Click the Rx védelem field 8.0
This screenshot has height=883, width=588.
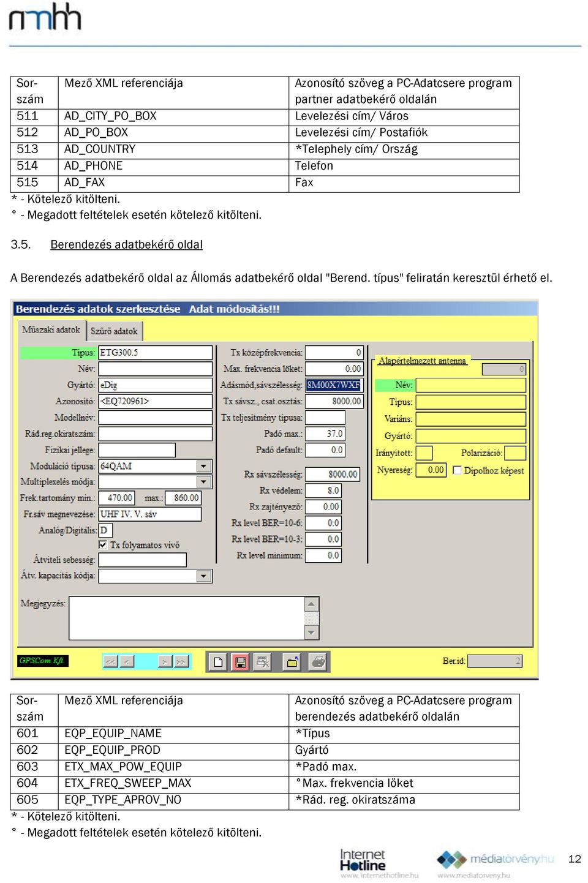pyautogui.click(x=323, y=490)
